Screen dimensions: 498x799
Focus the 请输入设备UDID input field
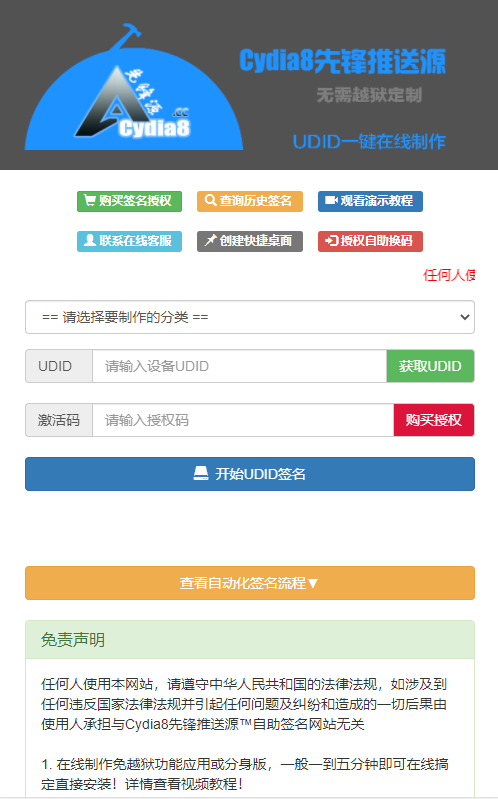pyautogui.click(x=240, y=366)
